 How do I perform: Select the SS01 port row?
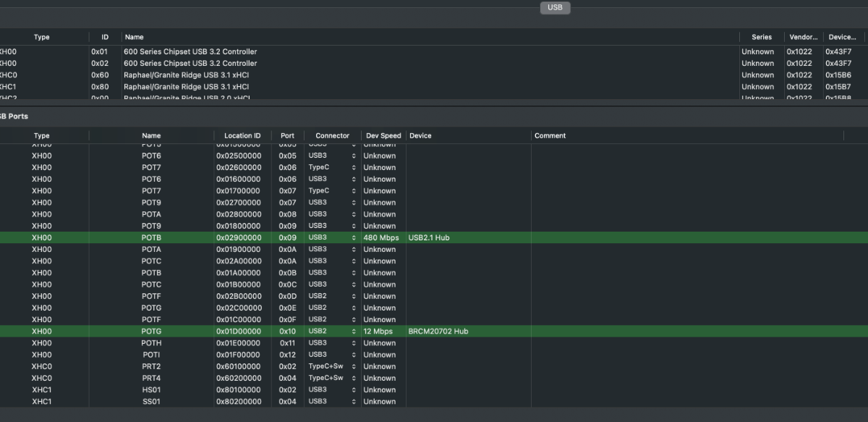151,401
